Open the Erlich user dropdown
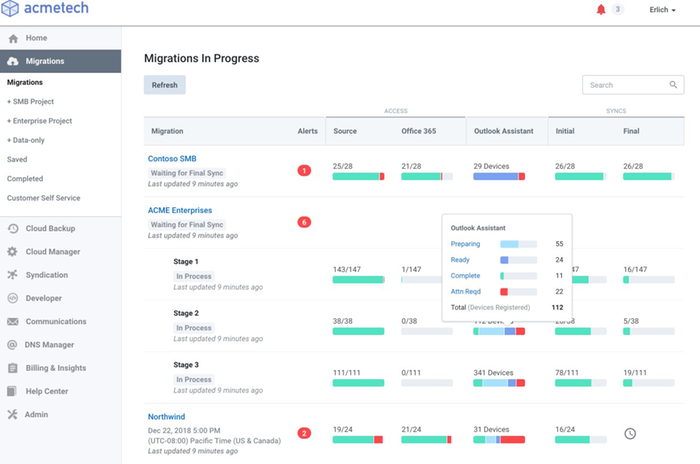The image size is (700, 464). (662, 10)
